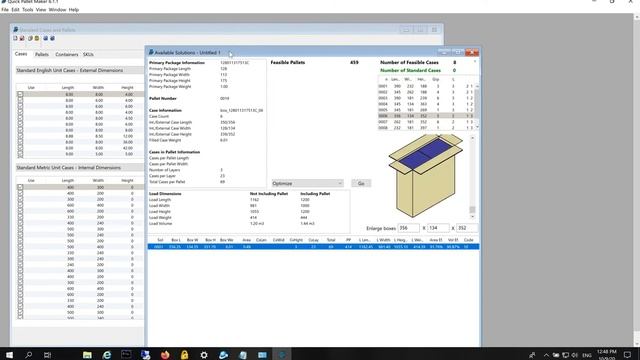Click the Total column header in solutions table
The width and height of the screenshot is (640, 360).
(x=331, y=240)
